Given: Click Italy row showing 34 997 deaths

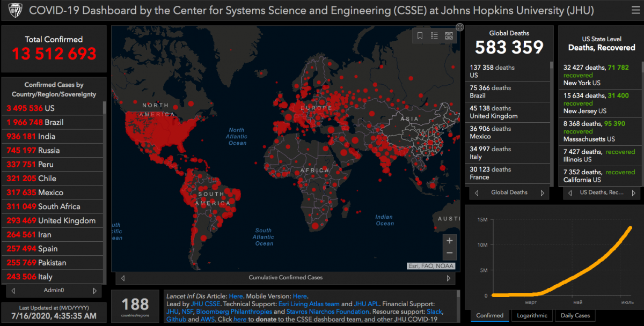Looking at the screenshot, I should pyautogui.click(x=508, y=153).
